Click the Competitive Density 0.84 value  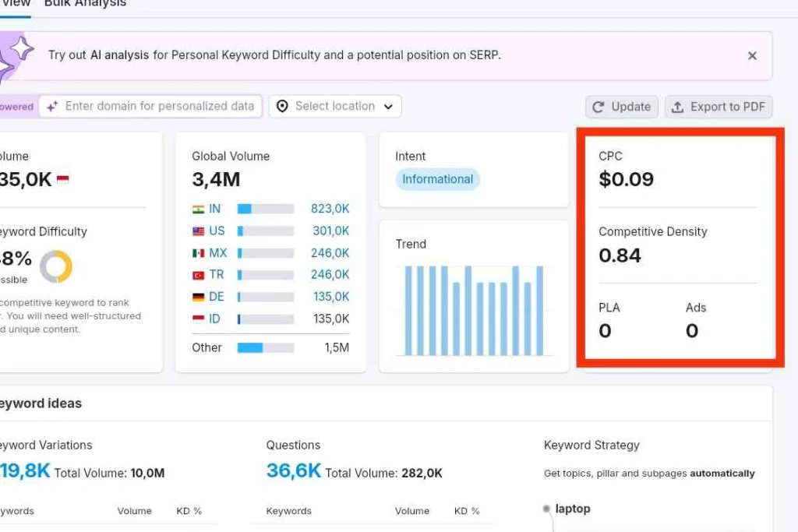point(620,255)
